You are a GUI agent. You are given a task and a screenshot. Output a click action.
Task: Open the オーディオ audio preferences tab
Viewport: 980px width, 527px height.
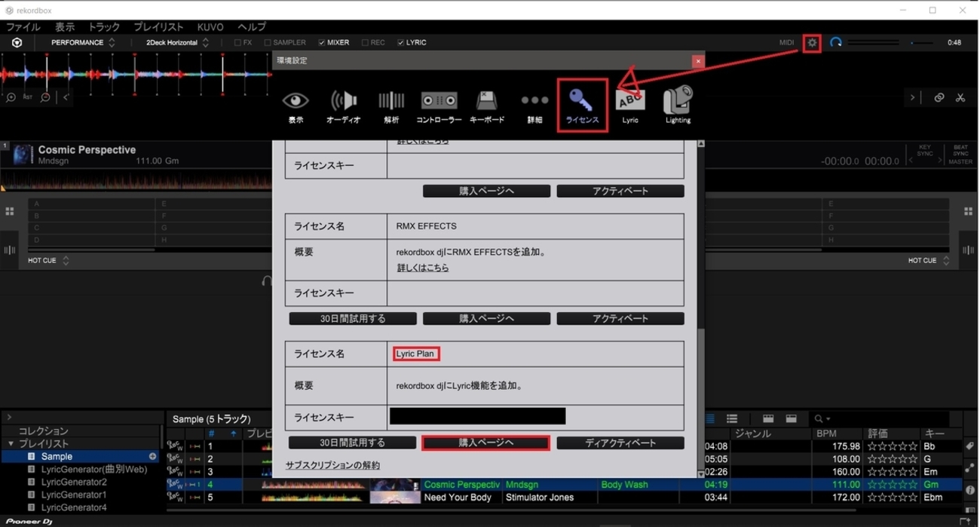[343, 106]
